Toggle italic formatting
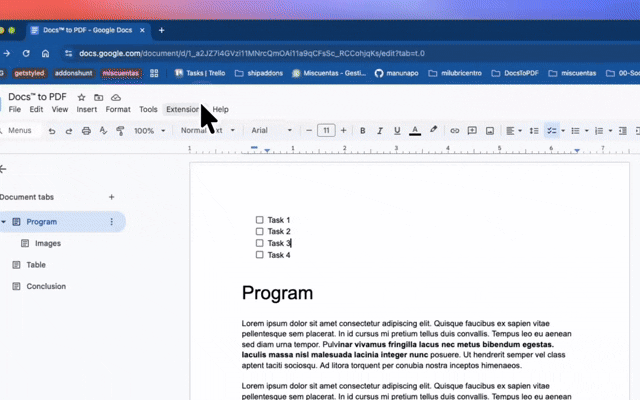The height and width of the screenshot is (400, 640). pyautogui.click(x=380, y=131)
